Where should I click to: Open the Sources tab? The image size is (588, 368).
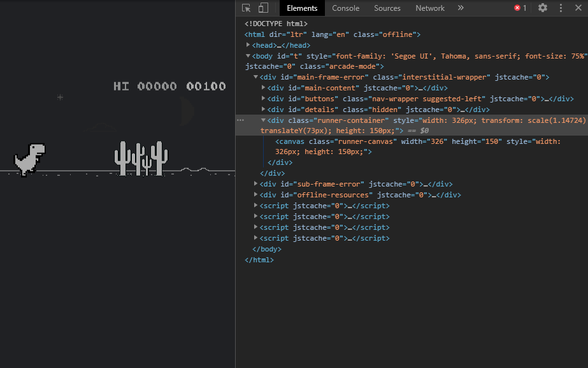[x=387, y=8]
